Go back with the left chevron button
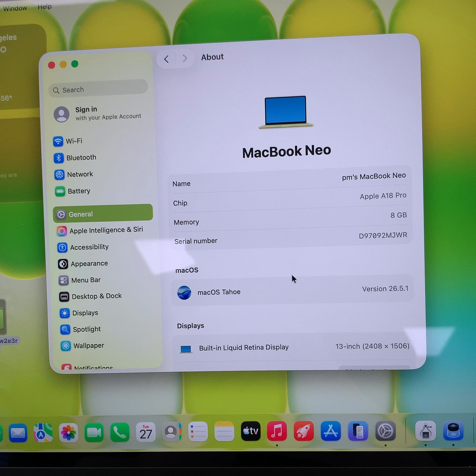Viewport: 476px width, 476px height. [167, 59]
